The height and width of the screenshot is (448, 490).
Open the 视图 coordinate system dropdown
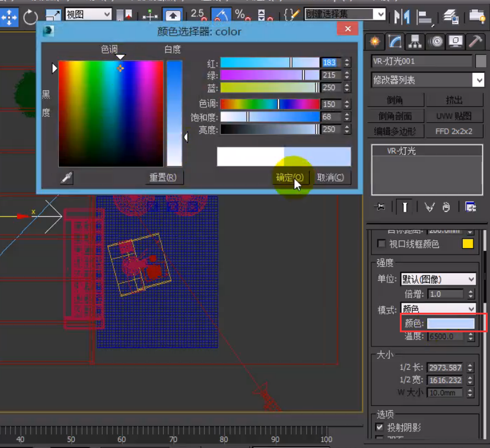pos(88,14)
